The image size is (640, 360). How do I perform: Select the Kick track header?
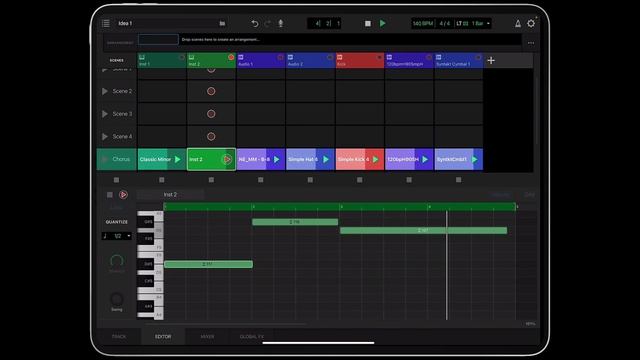(360, 60)
